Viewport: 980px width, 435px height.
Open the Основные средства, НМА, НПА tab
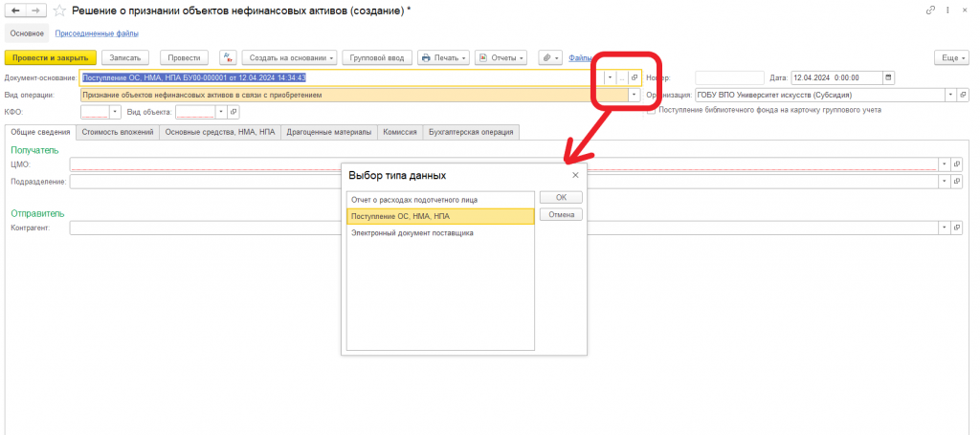tap(220, 132)
